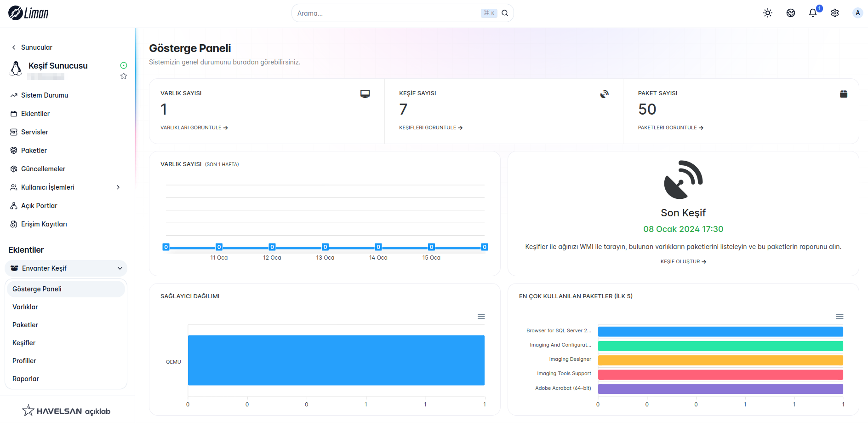This screenshot has height=423, width=868.
Task: Select Gösterge Paneli submenu item
Action: tap(66, 289)
